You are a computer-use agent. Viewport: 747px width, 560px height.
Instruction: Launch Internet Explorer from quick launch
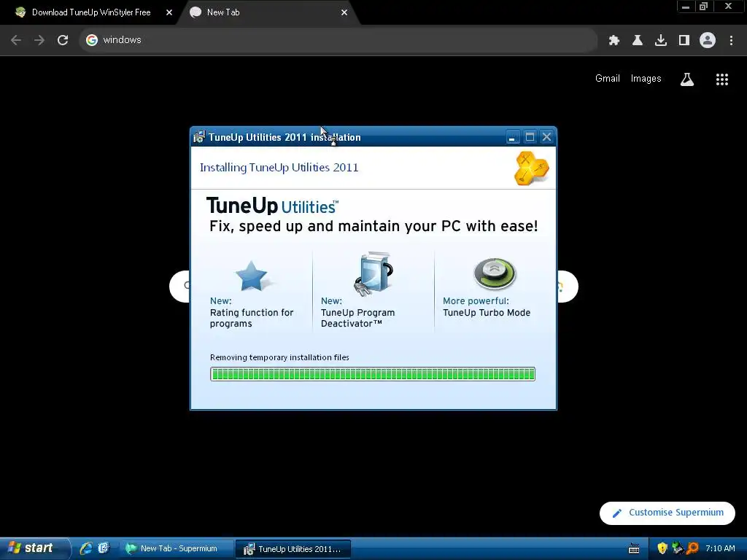(x=86, y=548)
